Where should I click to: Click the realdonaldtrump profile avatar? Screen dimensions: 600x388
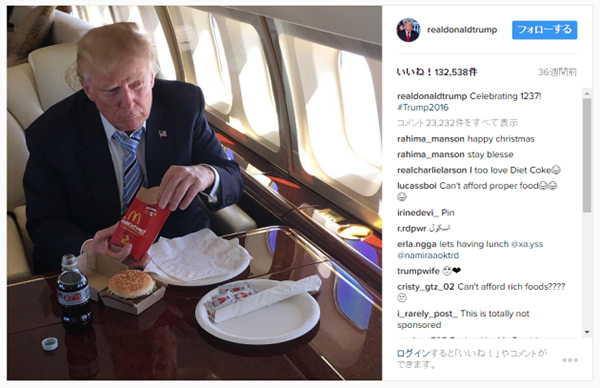click(x=408, y=30)
